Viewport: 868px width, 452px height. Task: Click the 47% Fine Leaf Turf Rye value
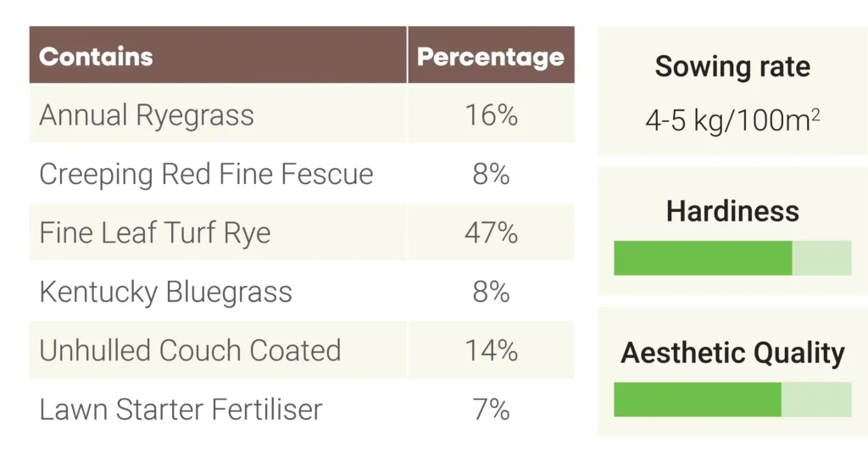click(x=491, y=232)
